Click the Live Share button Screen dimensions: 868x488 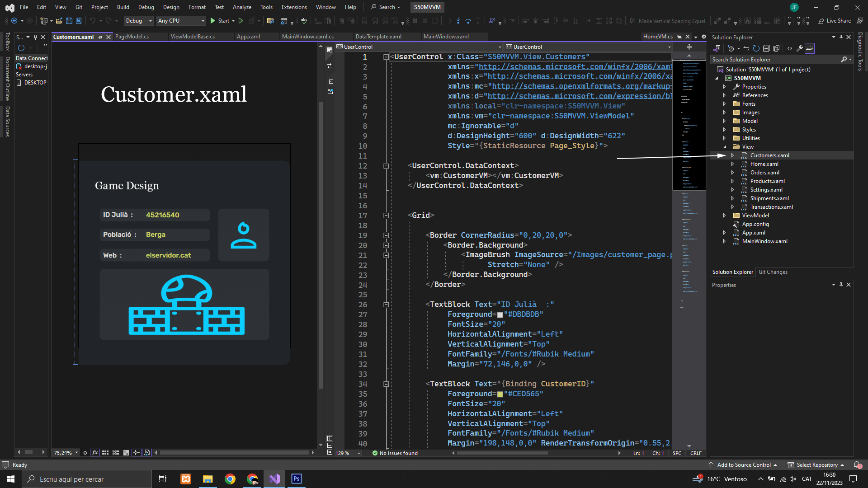[x=834, y=21]
